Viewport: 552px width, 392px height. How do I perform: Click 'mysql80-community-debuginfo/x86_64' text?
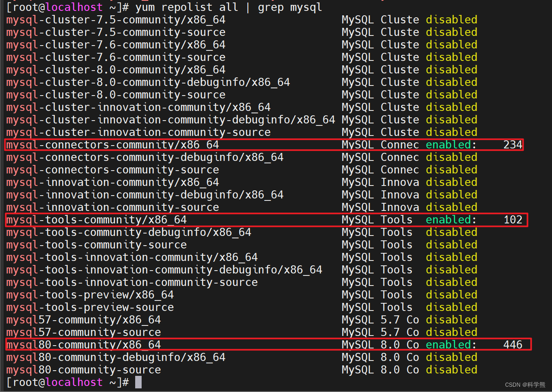pos(116,357)
